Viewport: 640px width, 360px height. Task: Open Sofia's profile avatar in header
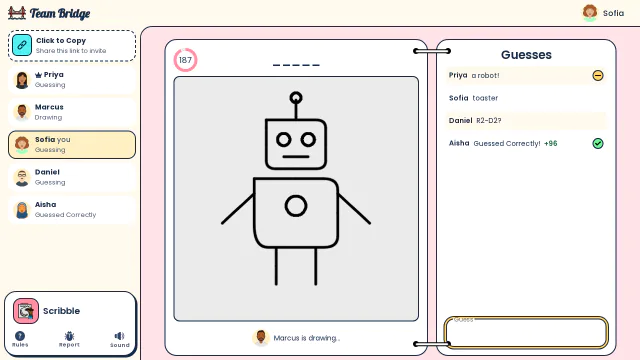pyautogui.click(x=590, y=13)
